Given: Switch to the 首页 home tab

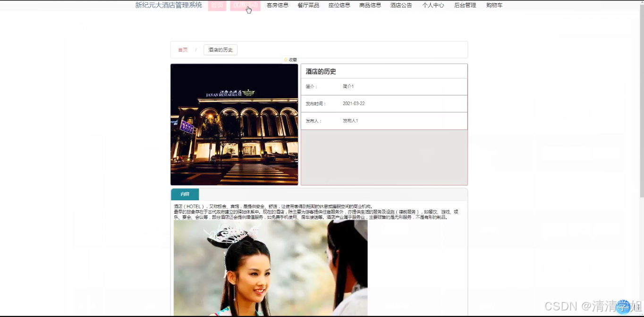Looking at the screenshot, I should coord(217,5).
